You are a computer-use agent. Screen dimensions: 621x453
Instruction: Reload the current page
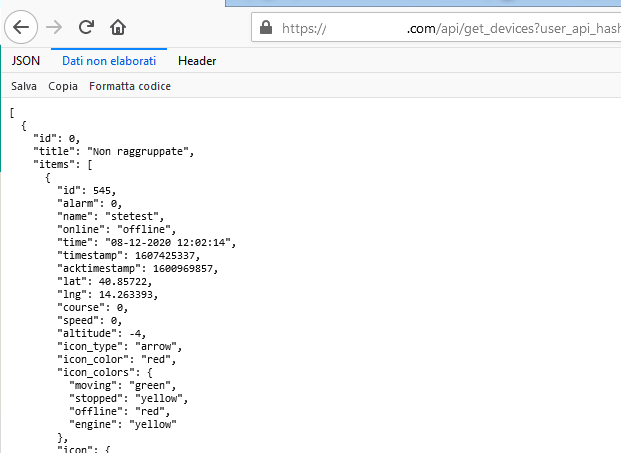[87, 27]
